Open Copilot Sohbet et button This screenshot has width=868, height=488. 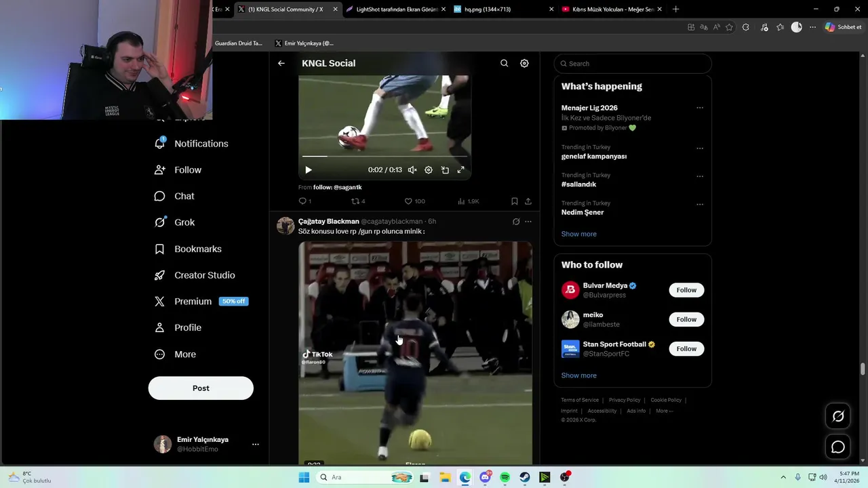click(x=843, y=27)
